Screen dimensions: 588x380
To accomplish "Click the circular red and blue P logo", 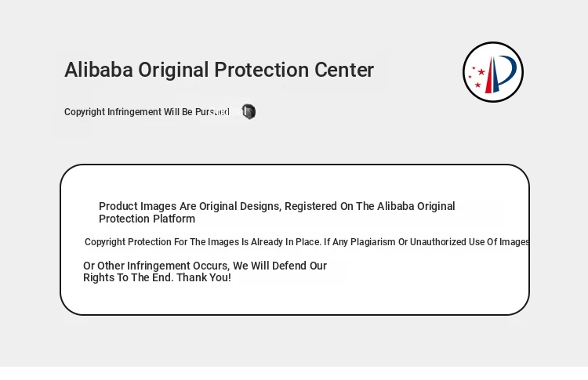I will 493,72.
